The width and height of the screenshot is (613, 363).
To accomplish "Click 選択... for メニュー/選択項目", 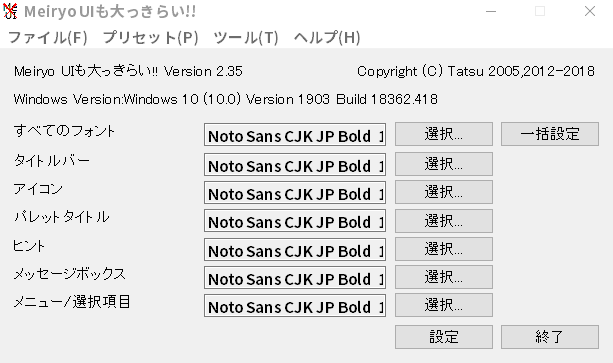I will coord(444,305).
